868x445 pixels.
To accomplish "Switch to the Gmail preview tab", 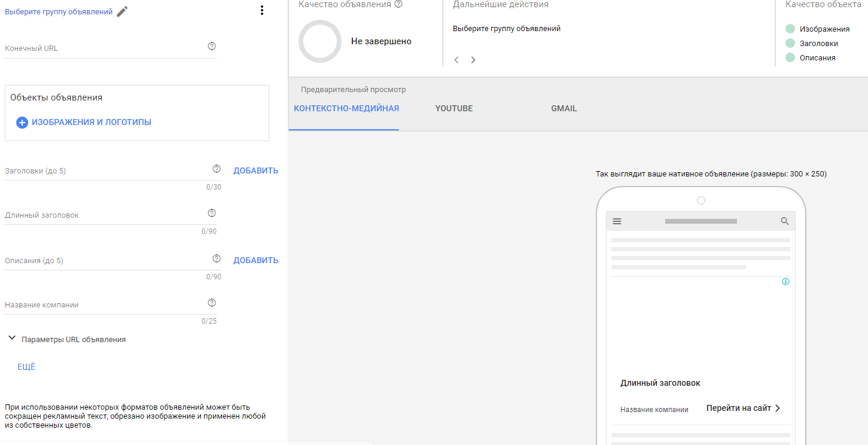I will coord(564,109).
